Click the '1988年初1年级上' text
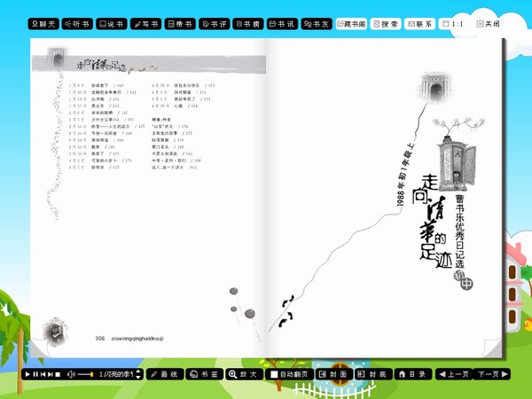Screen dimensions: 532x399 pos(405,175)
